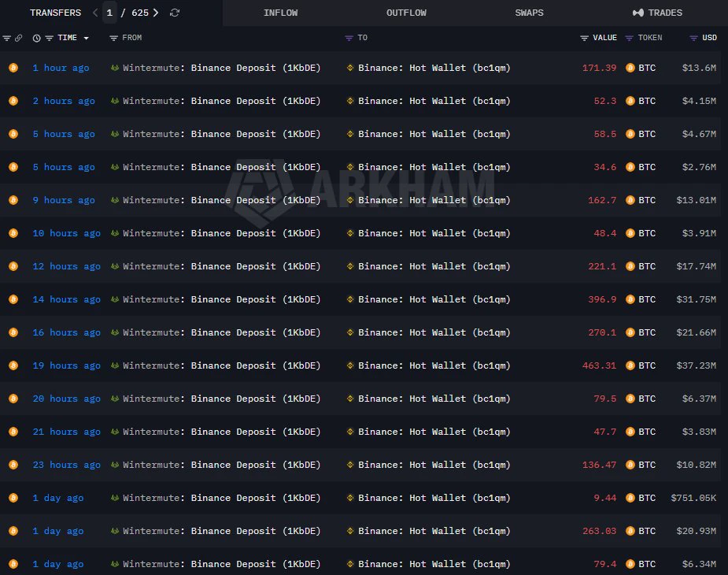Viewport: 728px width, 575px height.
Task: Click BTC token icon in the 463.31 row
Action: point(630,365)
